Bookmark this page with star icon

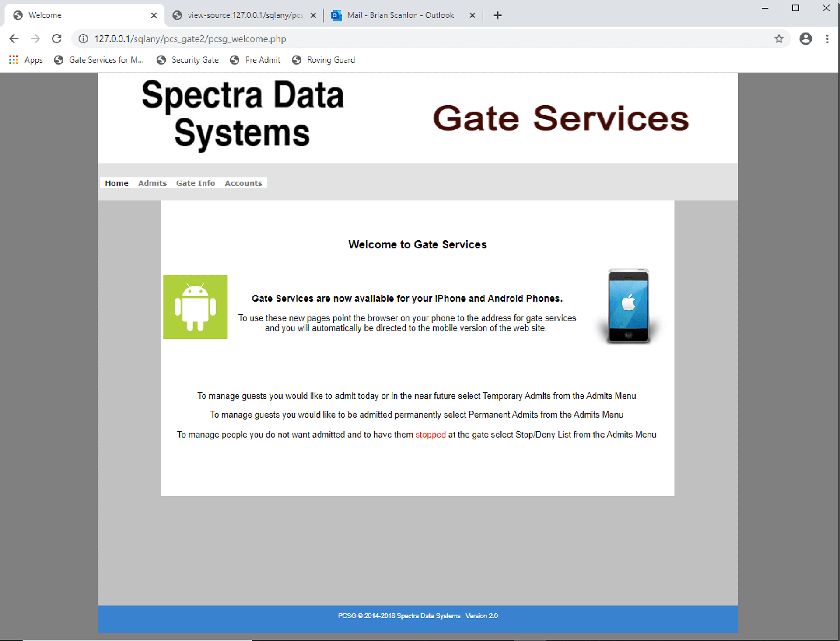779,39
